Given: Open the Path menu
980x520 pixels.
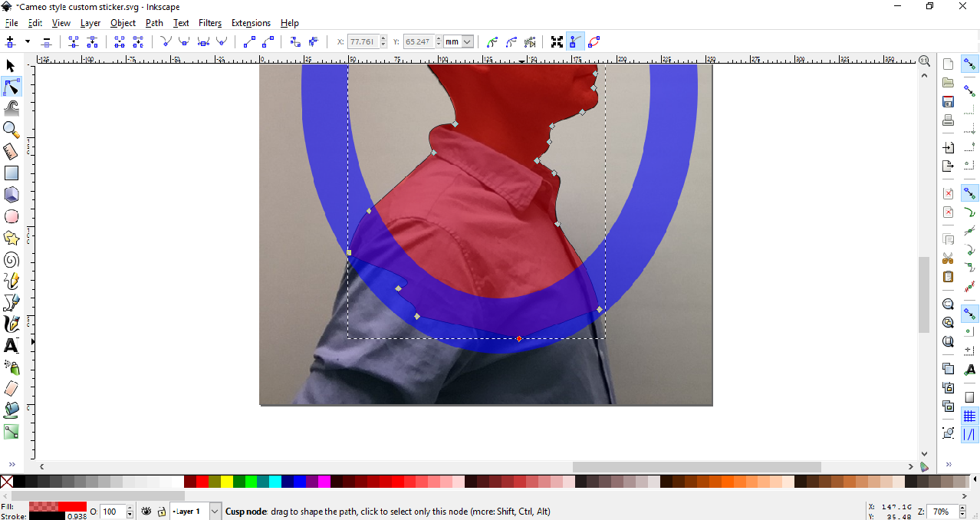Looking at the screenshot, I should coord(153,22).
